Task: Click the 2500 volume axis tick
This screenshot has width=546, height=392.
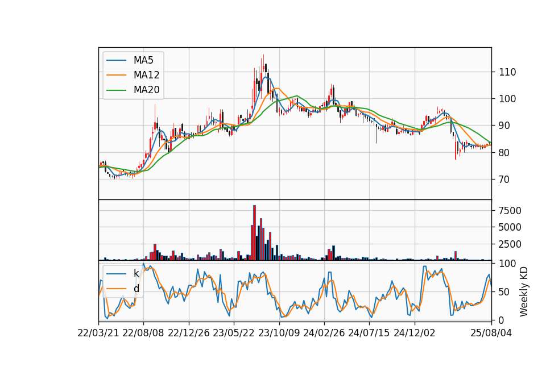Action: (x=510, y=244)
